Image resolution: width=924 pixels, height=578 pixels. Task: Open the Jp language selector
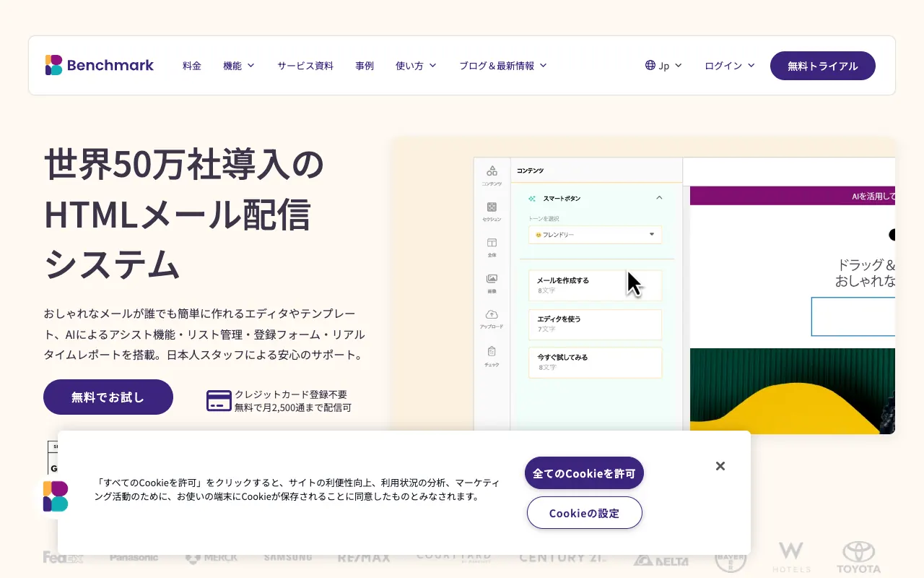click(663, 66)
